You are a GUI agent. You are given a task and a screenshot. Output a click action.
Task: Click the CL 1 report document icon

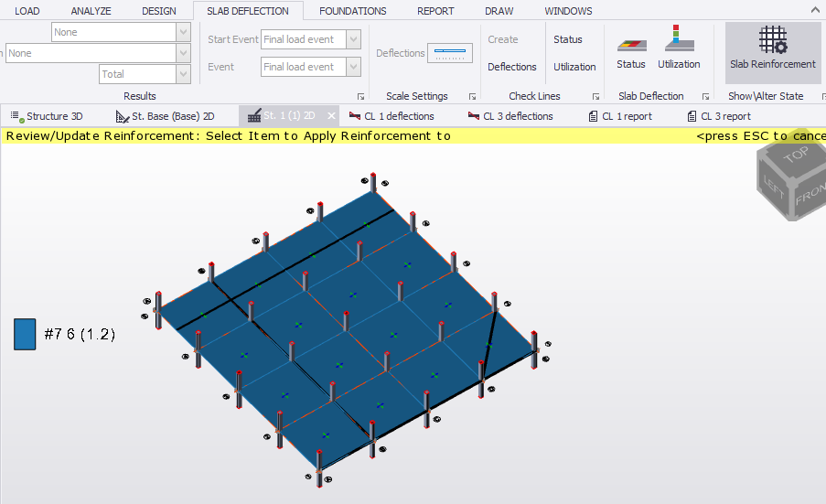(x=593, y=116)
